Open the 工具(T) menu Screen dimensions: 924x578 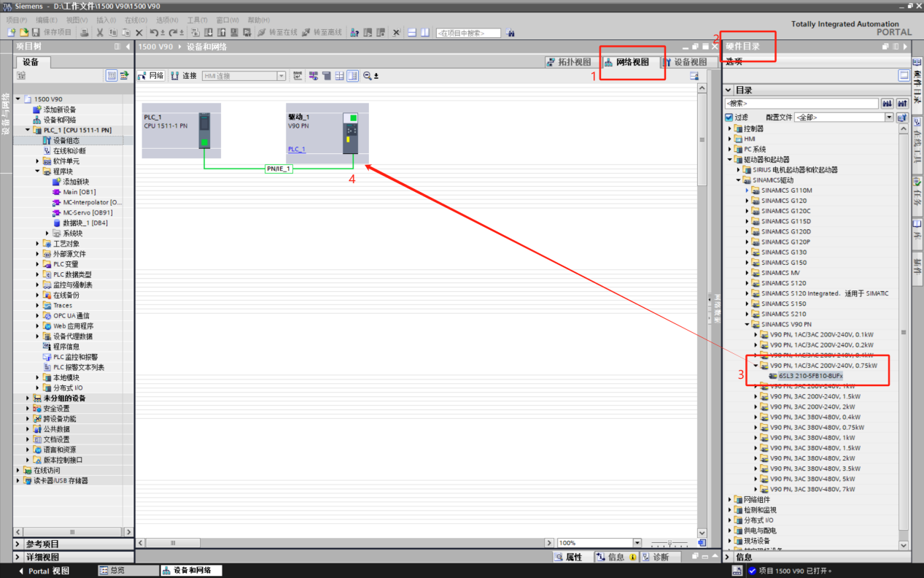tap(197, 20)
